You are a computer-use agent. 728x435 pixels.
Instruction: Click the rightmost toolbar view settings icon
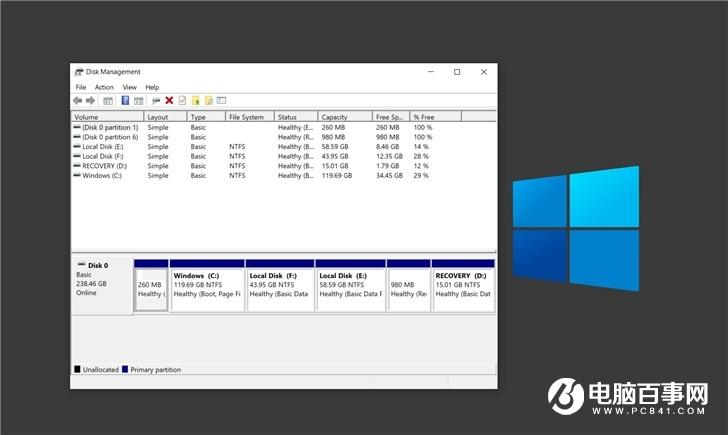click(221, 100)
